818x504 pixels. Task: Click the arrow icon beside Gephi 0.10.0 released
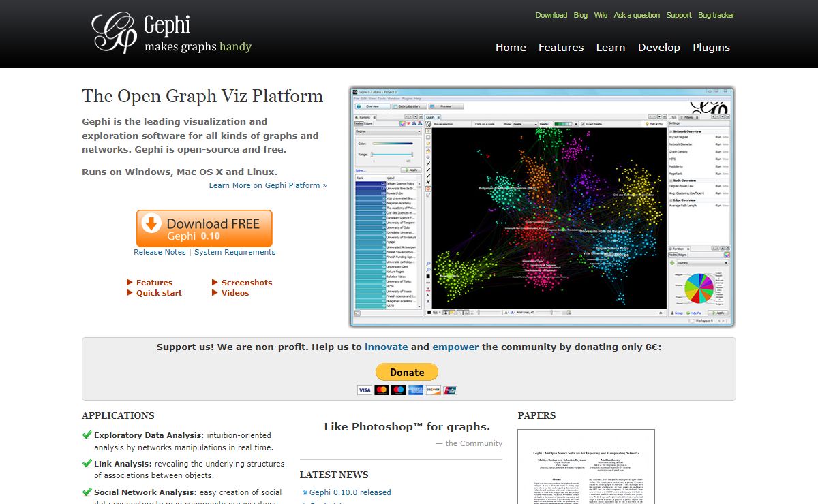click(305, 492)
